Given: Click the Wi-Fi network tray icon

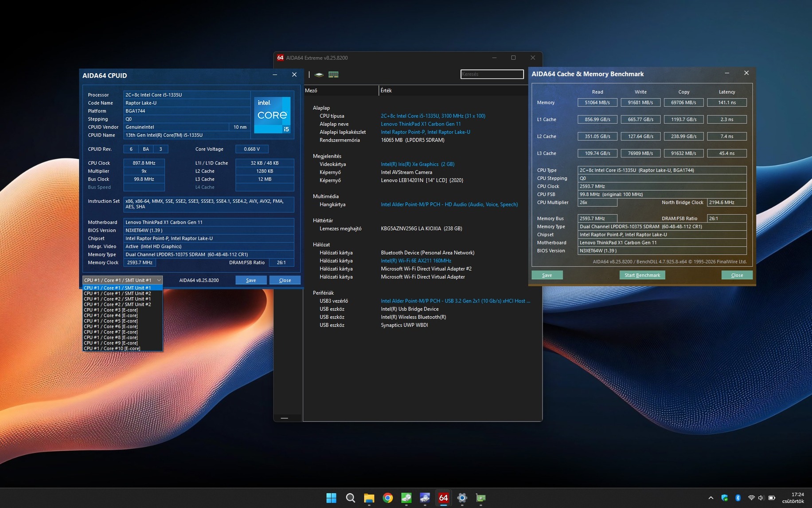Looking at the screenshot, I should coord(751,498).
